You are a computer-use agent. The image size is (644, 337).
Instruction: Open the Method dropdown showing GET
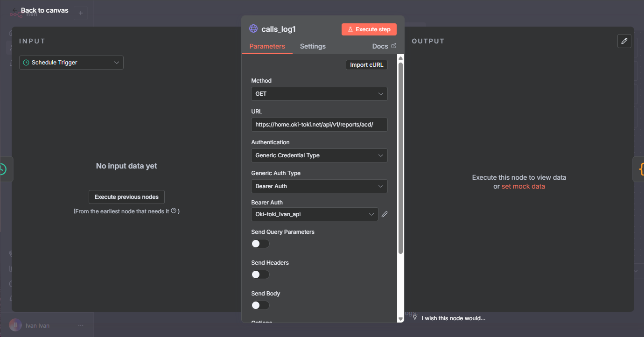pyautogui.click(x=319, y=94)
